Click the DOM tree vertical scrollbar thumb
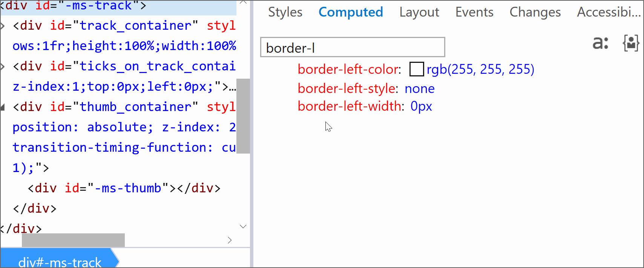 click(x=243, y=116)
